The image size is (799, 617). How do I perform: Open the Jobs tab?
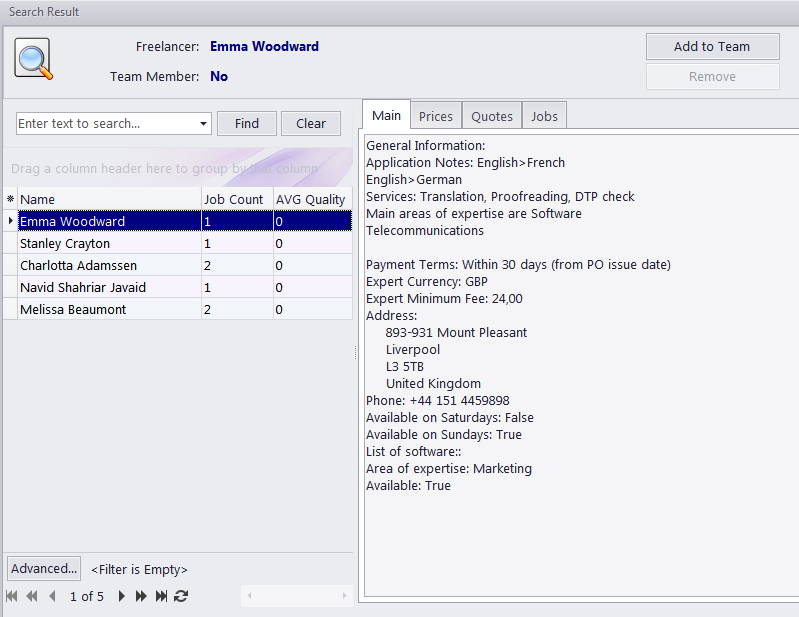coord(544,116)
